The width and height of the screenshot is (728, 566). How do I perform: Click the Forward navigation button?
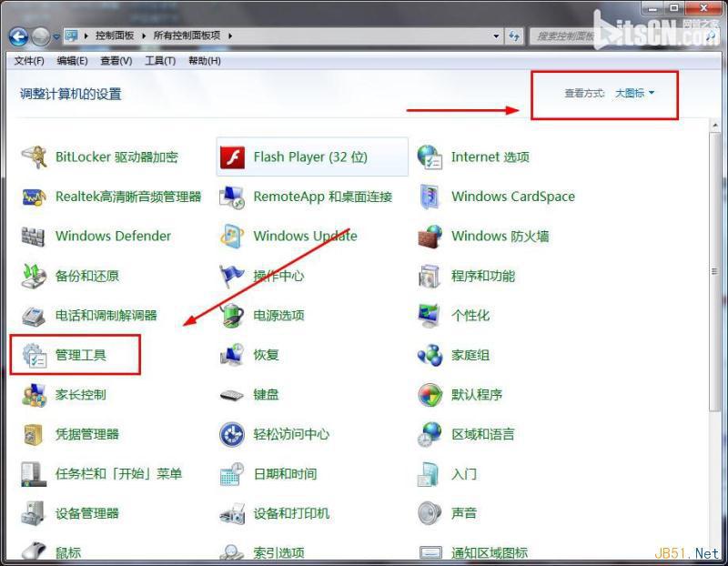point(41,36)
